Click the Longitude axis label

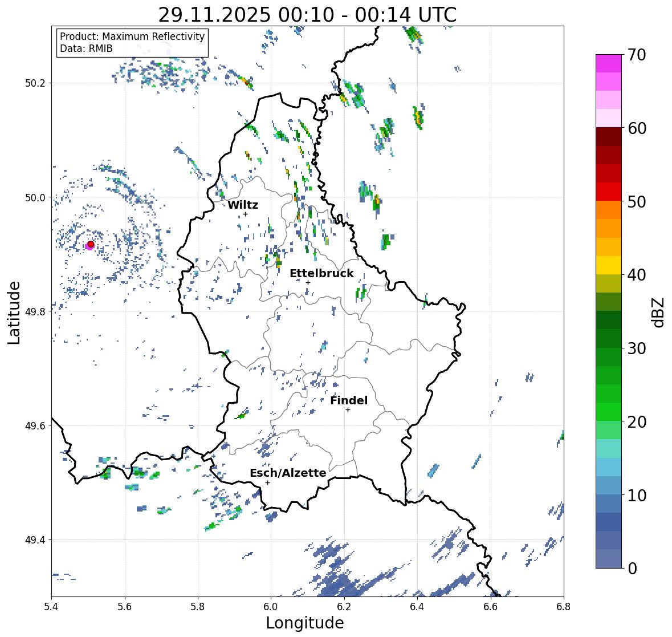pyautogui.click(x=305, y=623)
